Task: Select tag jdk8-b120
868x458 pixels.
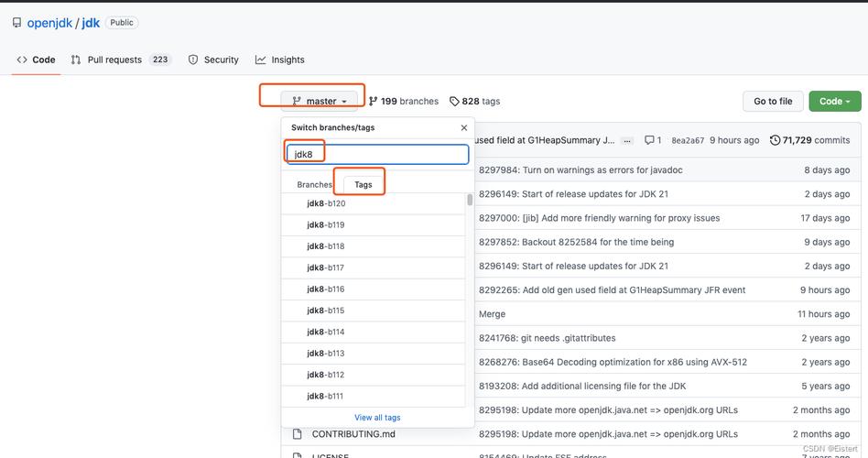Action: 373,203
